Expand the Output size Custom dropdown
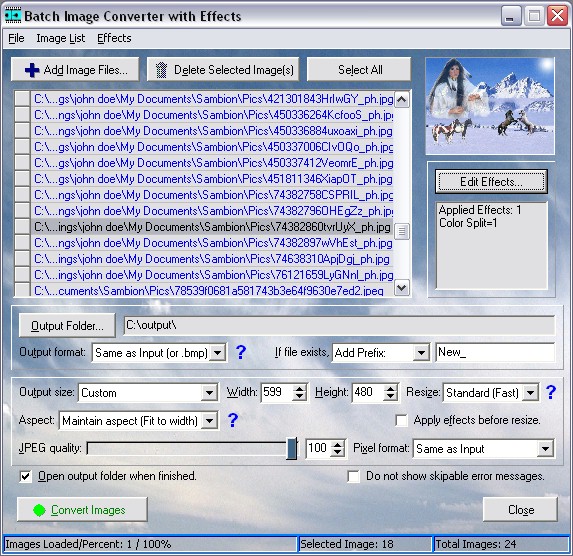The image size is (573, 556). [209, 393]
